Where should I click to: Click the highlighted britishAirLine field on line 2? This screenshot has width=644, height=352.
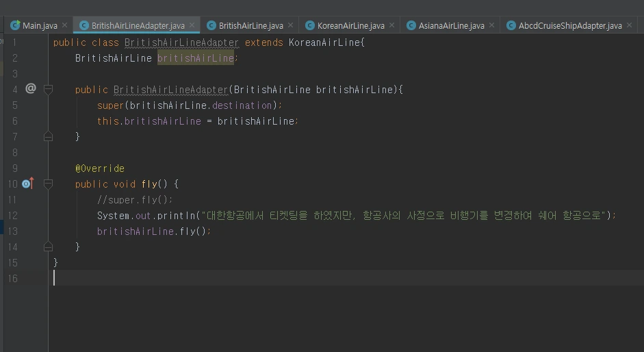pos(196,58)
